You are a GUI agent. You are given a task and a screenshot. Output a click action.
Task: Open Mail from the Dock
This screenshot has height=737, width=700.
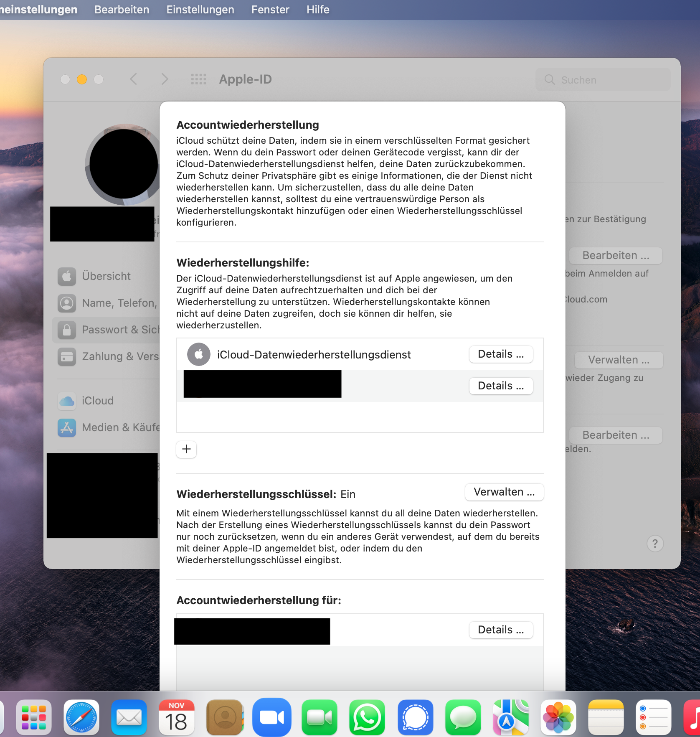click(x=129, y=717)
